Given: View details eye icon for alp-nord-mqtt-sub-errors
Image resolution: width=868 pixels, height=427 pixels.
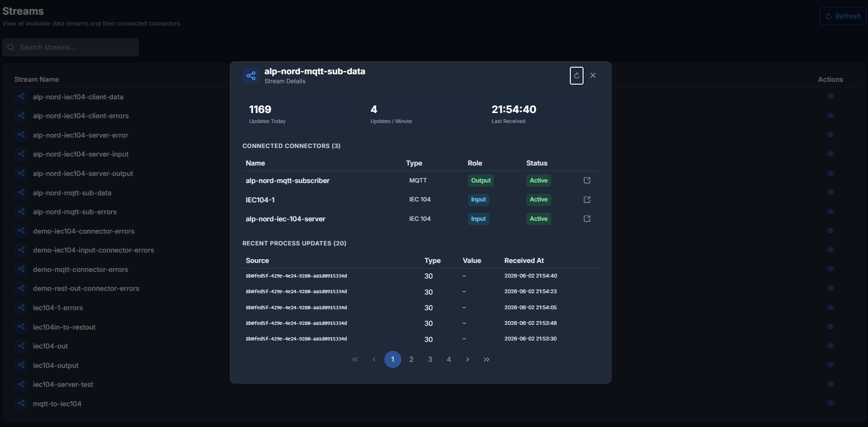Looking at the screenshot, I should pos(831,211).
